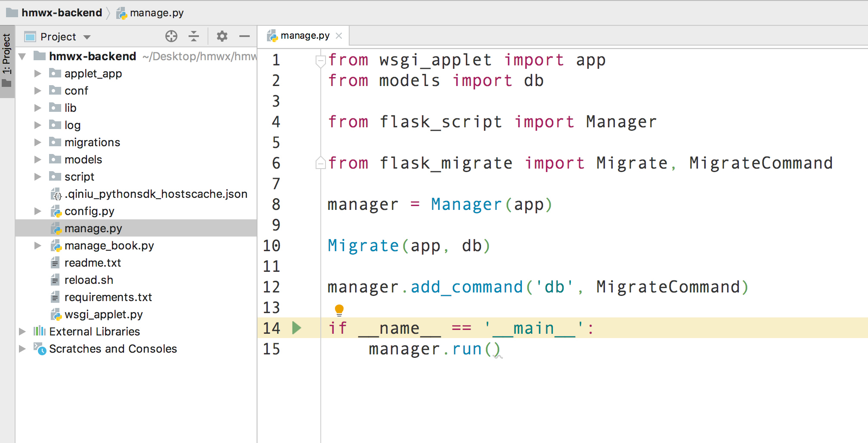Open Project panel settings gear

222,37
